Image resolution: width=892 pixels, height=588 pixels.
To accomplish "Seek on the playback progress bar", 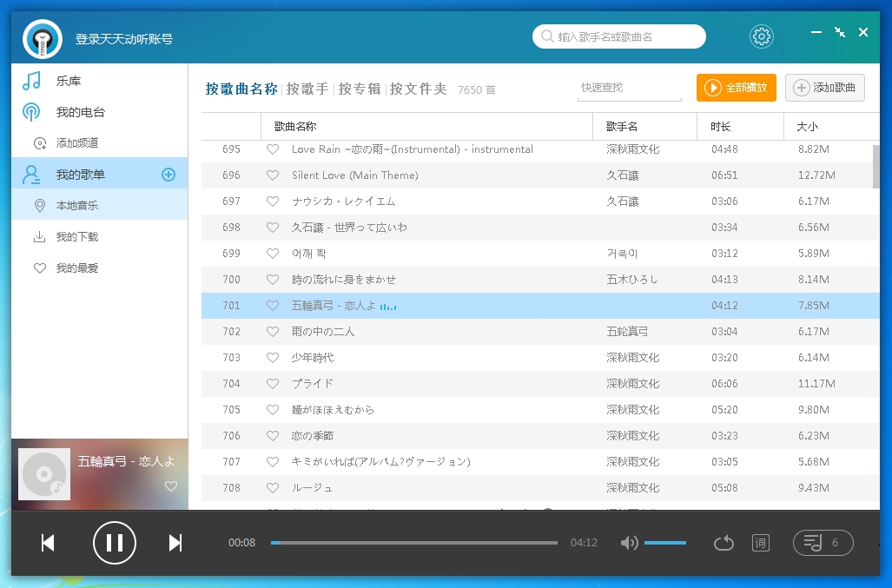I will pos(414,543).
